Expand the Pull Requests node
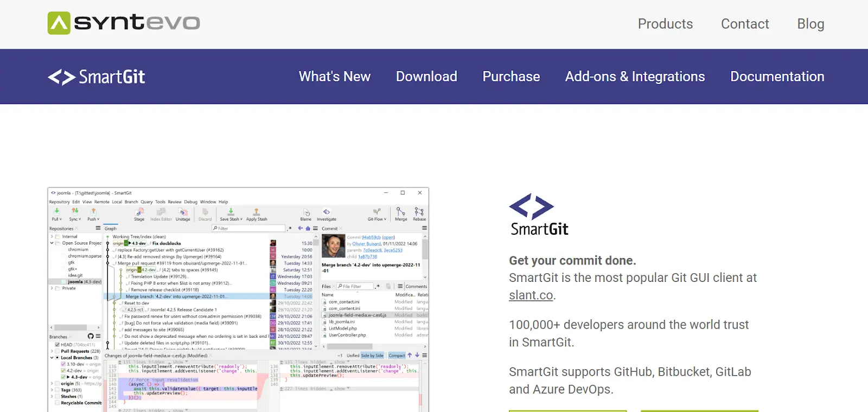This screenshot has height=412, width=868. 52,351
